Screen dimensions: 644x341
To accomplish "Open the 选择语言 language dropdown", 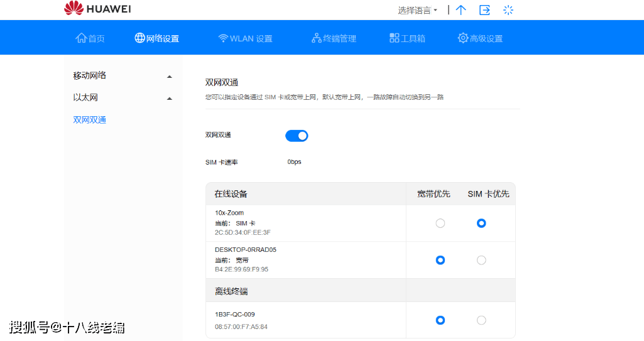I will coord(417,10).
